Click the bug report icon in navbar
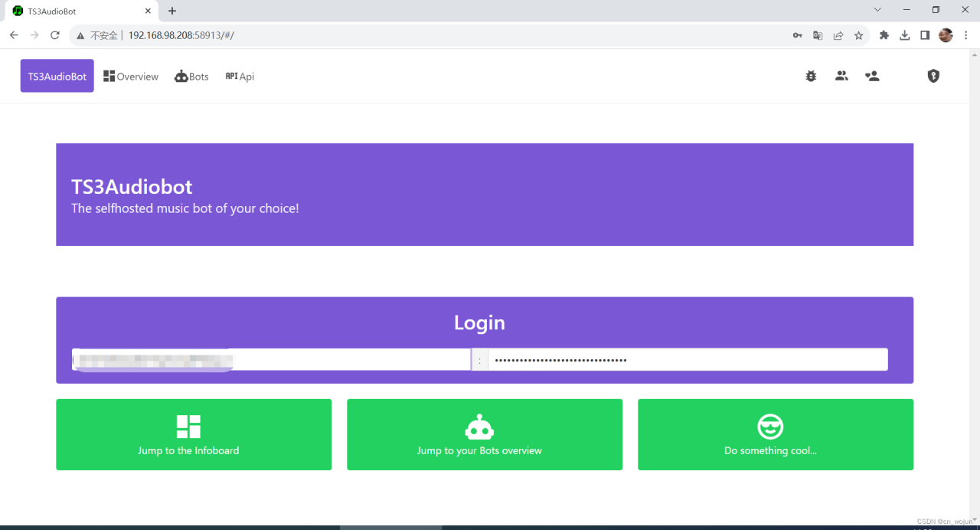This screenshot has height=530, width=980. pyautogui.click(x=811, y=76)
